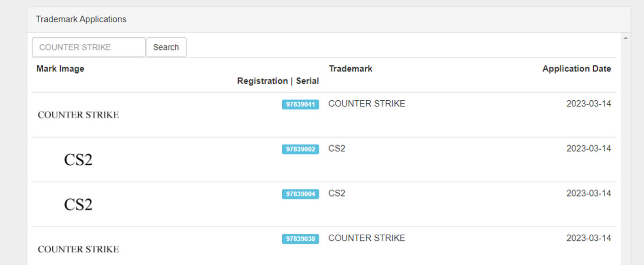644x265 pixels.
Task: Click the scrollbar up arrow
Action: [x=625, y=38]
